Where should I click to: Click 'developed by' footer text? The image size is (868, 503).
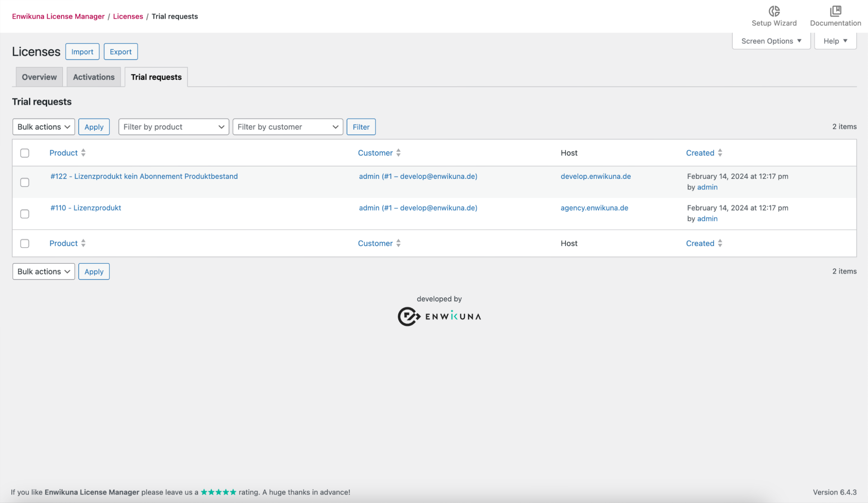click(x=439, y=299)
